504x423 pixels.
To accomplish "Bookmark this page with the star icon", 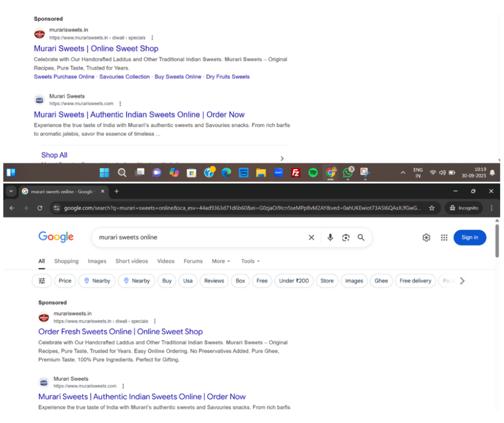I will pos(432,208).
